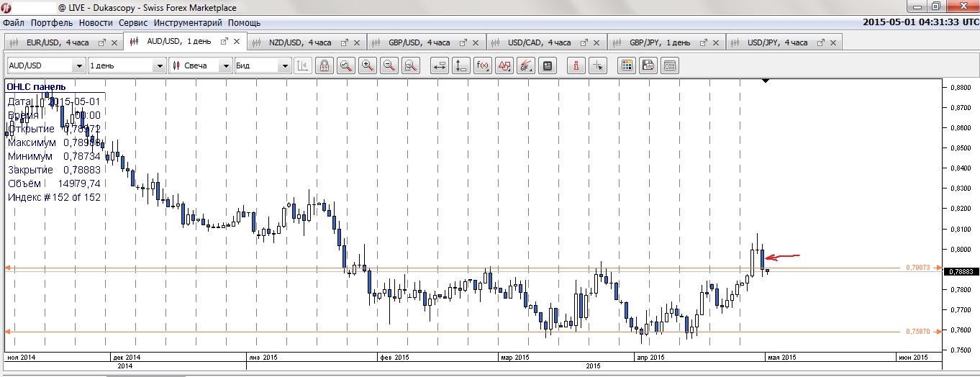The height and width of the screenshot is (377, 980).
Task: Open the f(x) indicators tool
Action: 483,66
